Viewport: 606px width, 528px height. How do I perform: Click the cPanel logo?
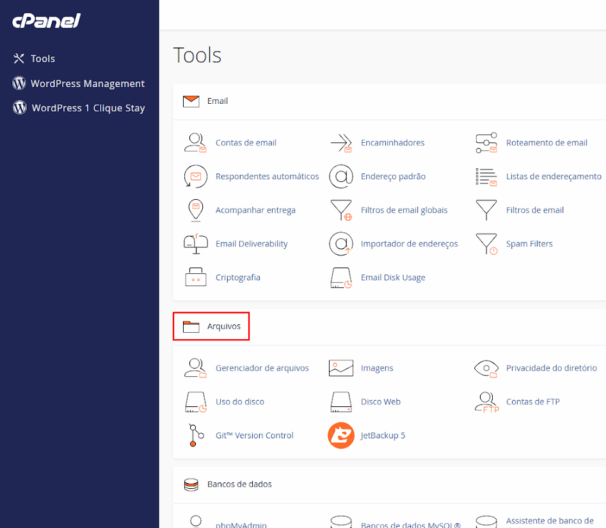(45, 21)
